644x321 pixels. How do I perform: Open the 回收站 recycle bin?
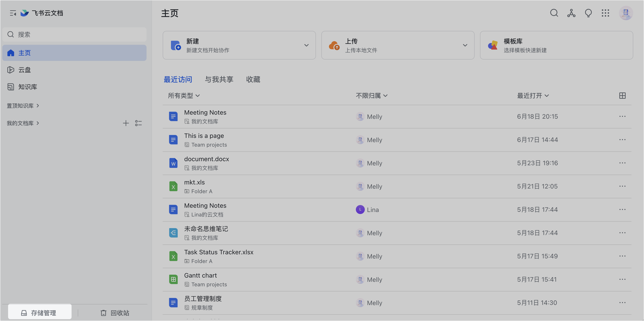pos(115,313)
